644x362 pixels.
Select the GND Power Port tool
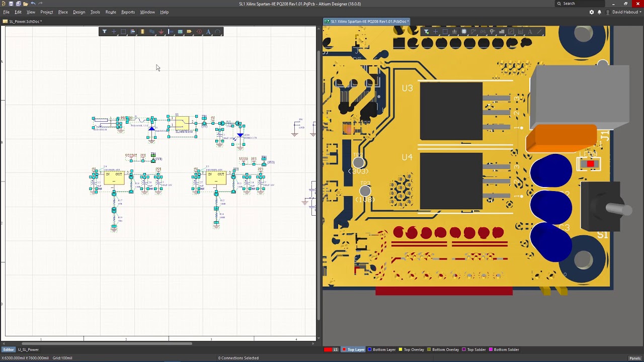[161, 32]
